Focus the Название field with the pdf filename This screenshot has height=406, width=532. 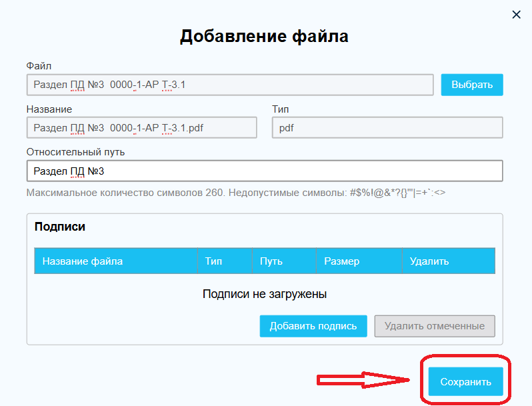(141, 128)
